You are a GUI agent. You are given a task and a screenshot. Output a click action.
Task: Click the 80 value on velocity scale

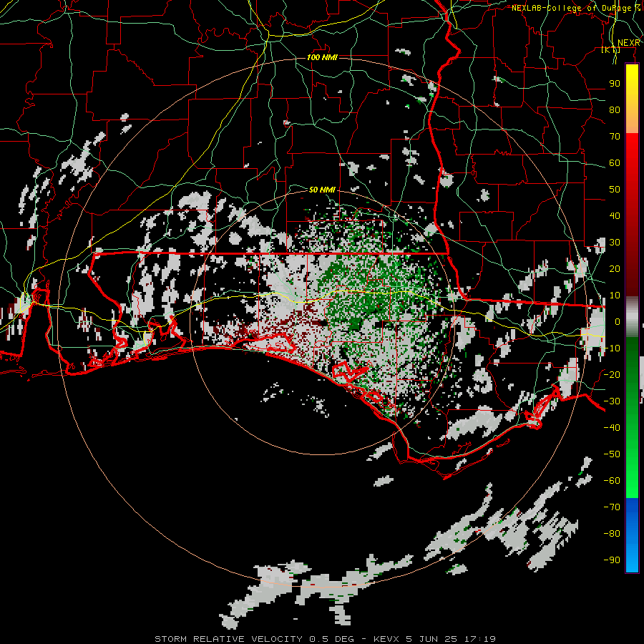(615, 110)
